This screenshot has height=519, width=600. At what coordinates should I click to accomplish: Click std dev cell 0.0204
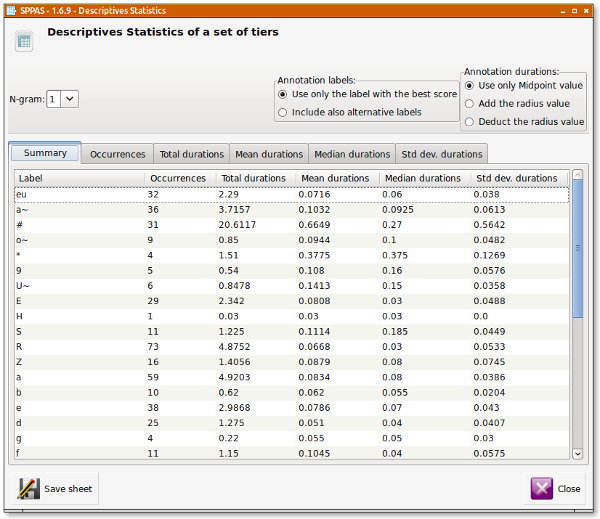[x=489, y=393]
